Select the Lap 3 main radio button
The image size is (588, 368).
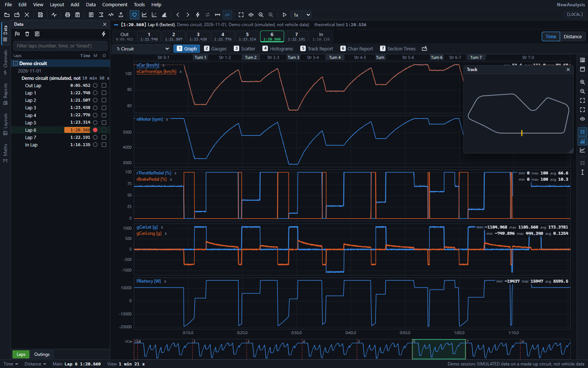pyautogui.click(x=95, y=108)
